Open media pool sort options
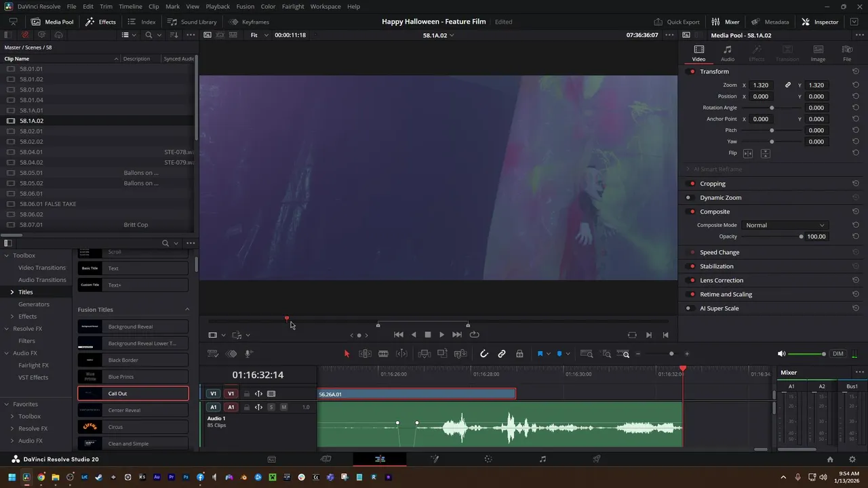The height and width of the screenshot is (488, 868). [x=174, y=35]
